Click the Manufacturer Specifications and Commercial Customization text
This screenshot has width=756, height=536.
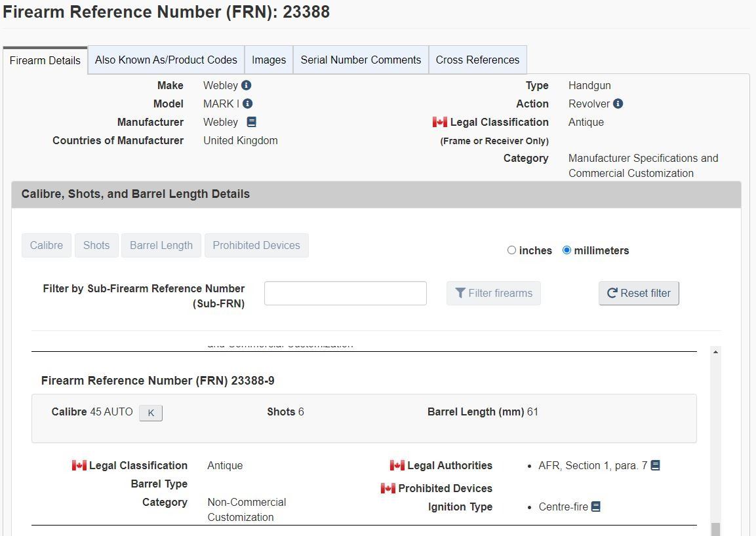643,165
